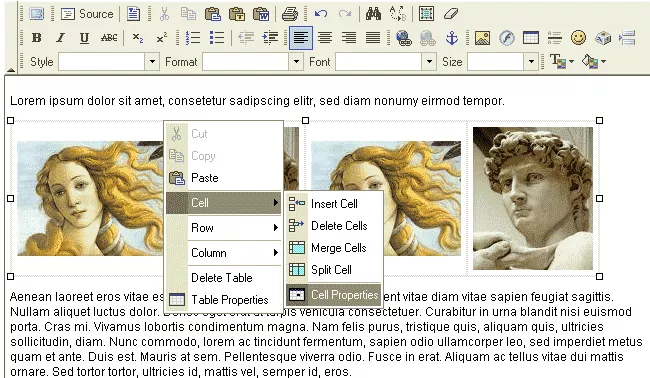Toggle bold formatting

(36, 38)
